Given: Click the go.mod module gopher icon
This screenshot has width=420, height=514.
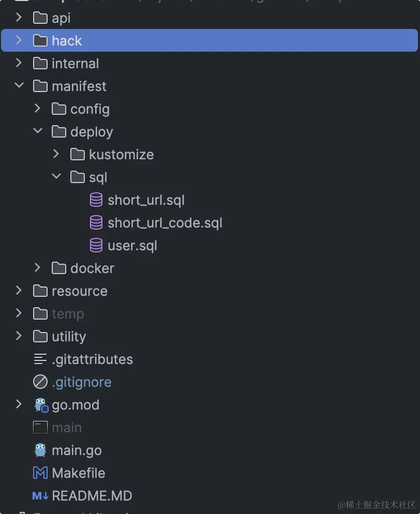Looking at the screenshot, I should click(x=41, y=405).
